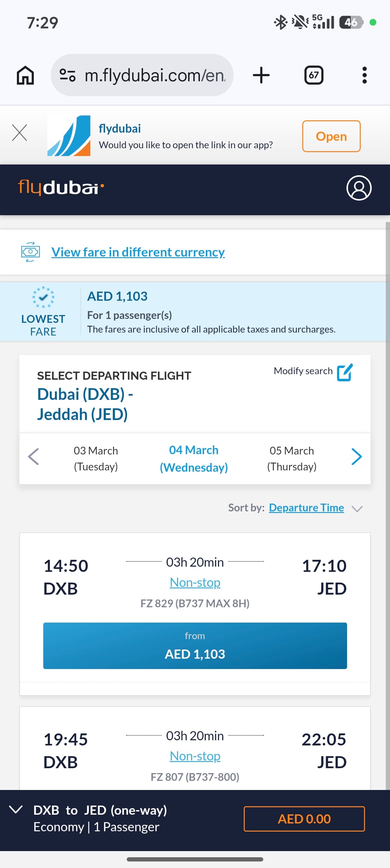Go to next dates with right arrow

[356, 457]
